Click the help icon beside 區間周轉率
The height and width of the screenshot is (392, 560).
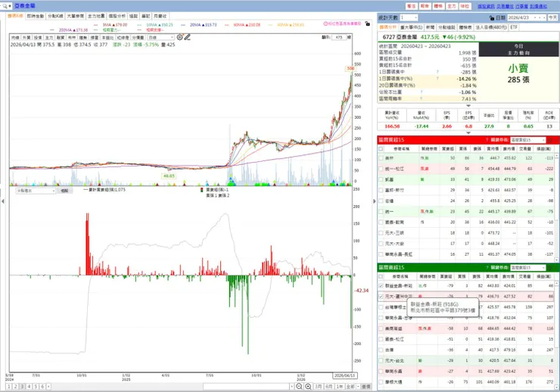(x=421, y=98)
